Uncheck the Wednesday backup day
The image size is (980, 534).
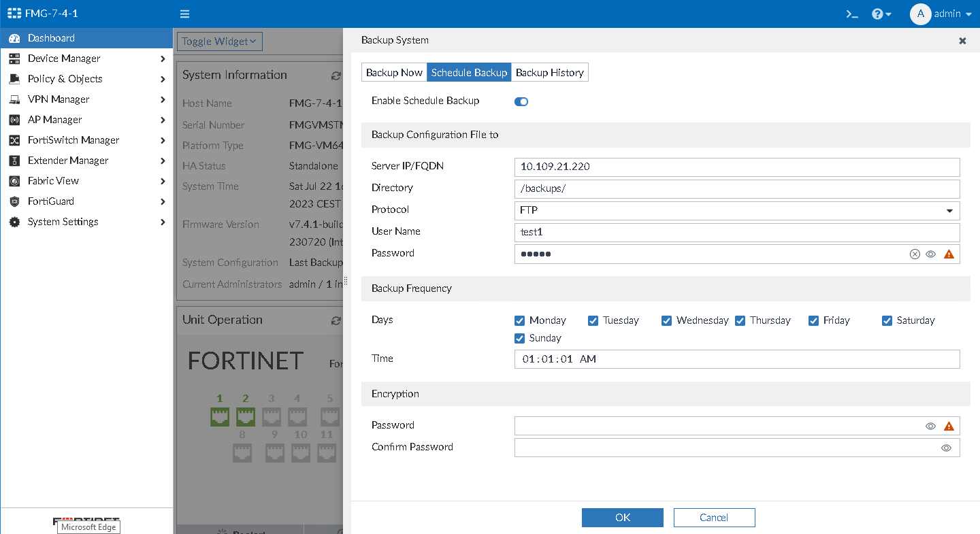click(666, 320)
